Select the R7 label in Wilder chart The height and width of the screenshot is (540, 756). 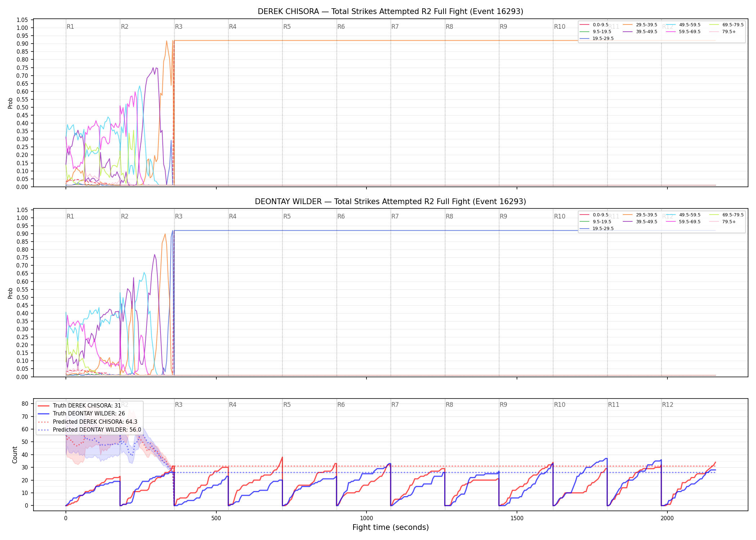pos(395,216)
